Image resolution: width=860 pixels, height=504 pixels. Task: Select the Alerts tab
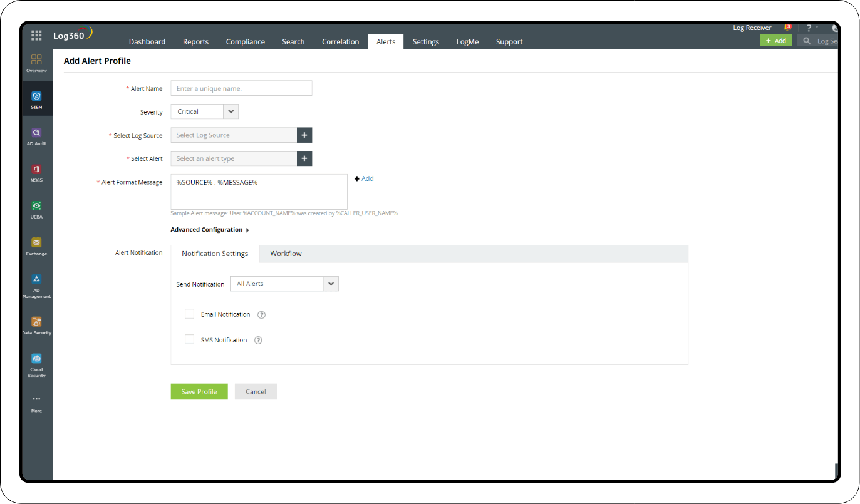[x=386, y=42]
